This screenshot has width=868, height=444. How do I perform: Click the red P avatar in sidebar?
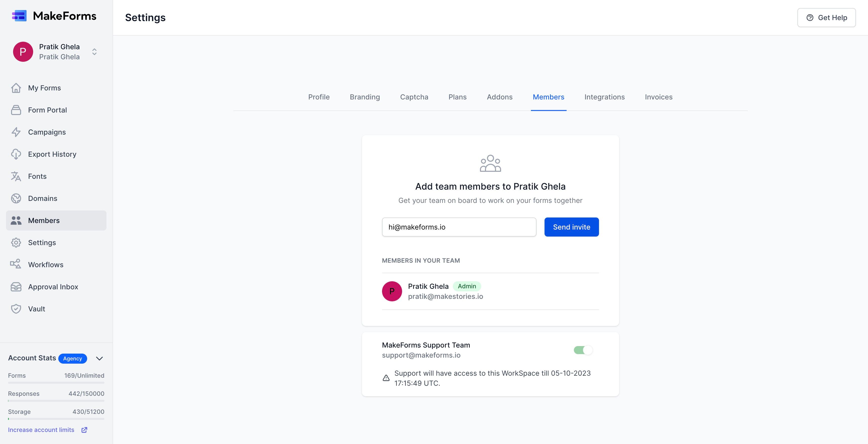[23, 52]
